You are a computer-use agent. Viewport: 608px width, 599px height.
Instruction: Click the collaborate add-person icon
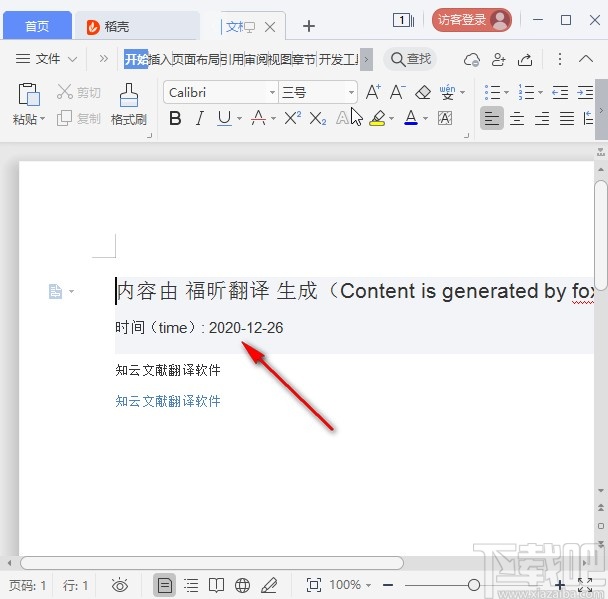tap(498, 59)
